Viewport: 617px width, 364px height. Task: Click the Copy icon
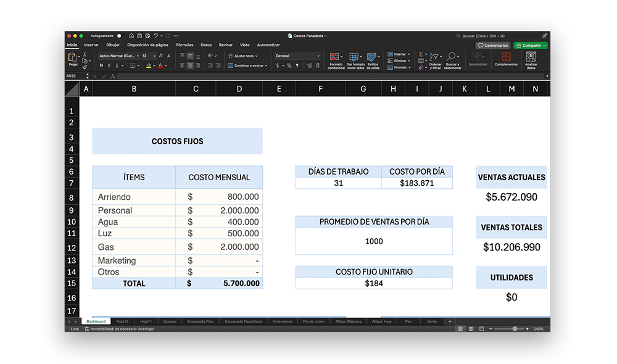click(x=85, y=61)
